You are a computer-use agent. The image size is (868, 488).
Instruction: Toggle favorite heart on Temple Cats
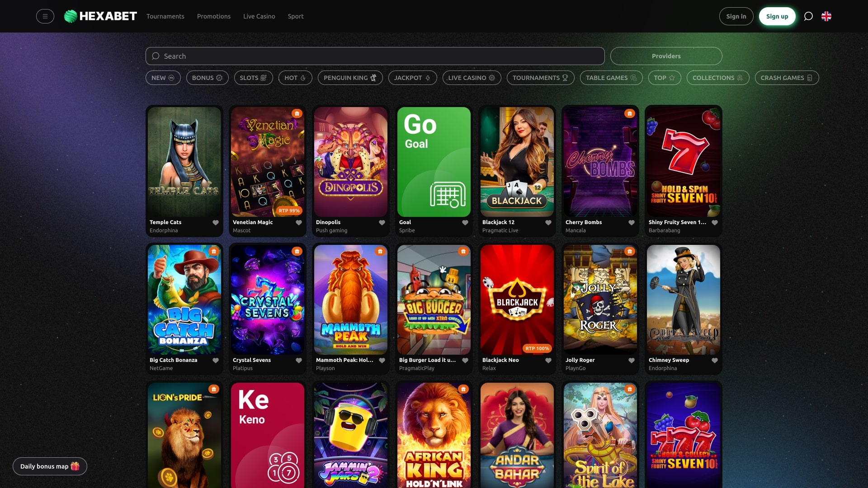click(216, 222)
